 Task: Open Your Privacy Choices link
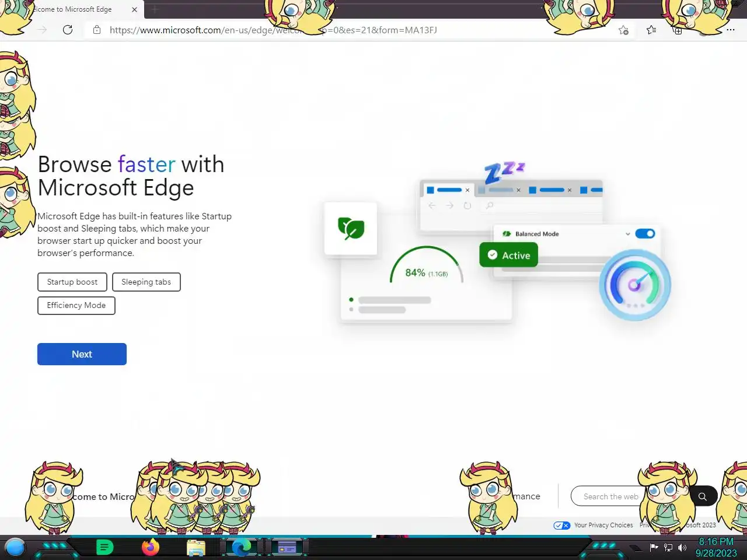coord(603,525)
